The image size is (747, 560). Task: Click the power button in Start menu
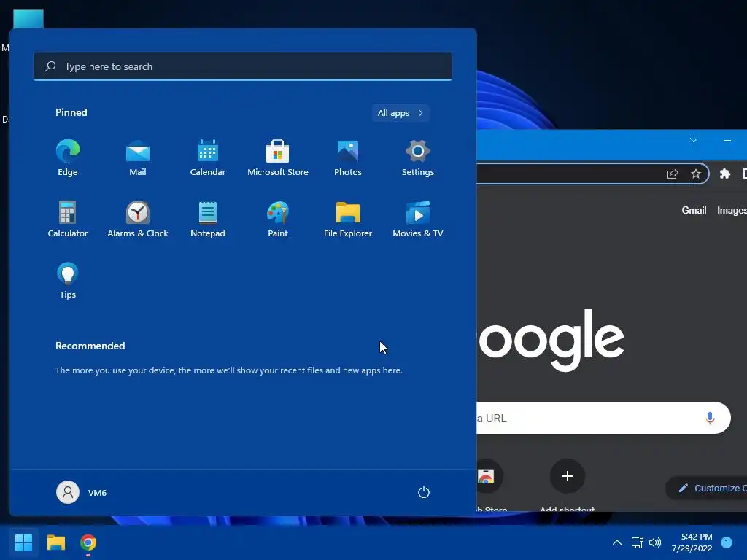pos(424,492)
